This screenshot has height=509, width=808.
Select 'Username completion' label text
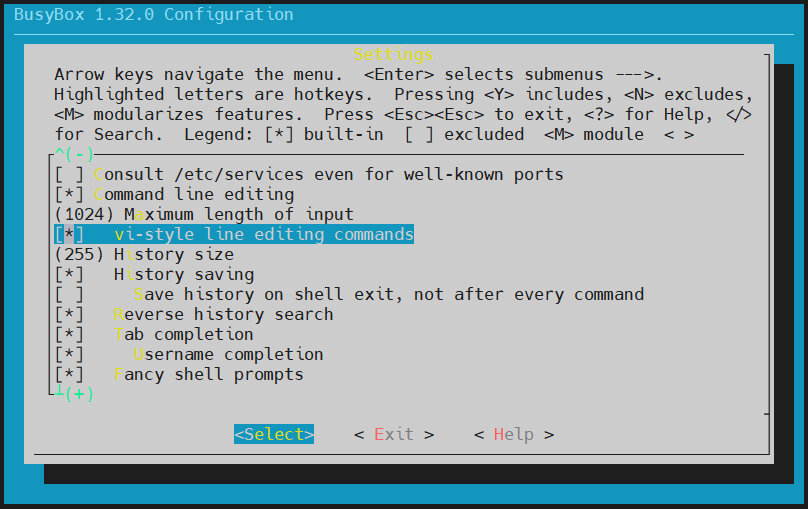[228, 354]
